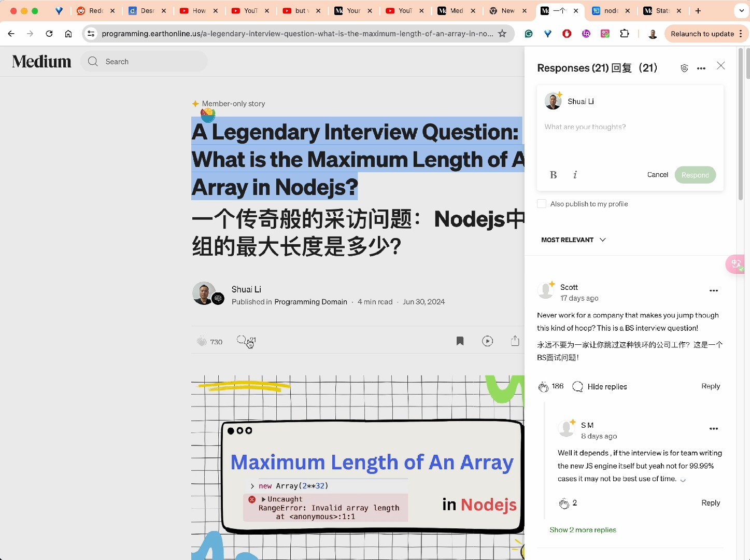Image resolution: width=750 pixels, height=560 pixels.
Task: Open a new browser tab
Action: 698,10
